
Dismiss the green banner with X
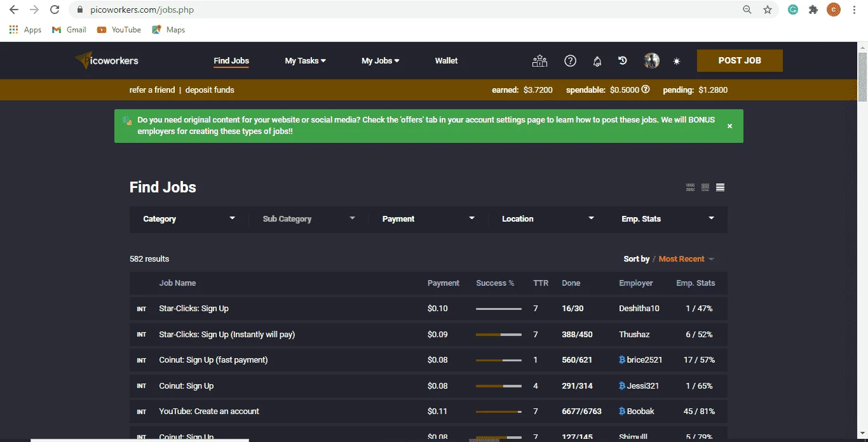click(729, 126)
